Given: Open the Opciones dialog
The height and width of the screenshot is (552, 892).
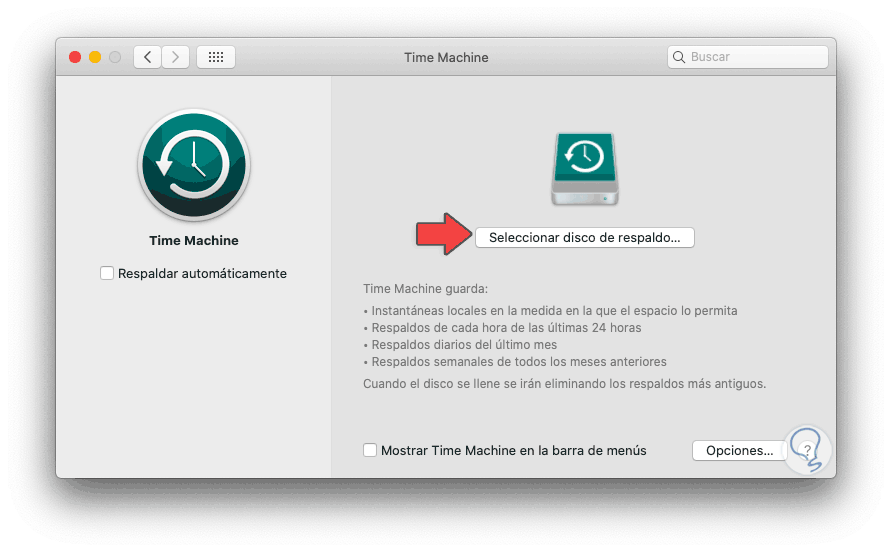Looking at the screenshot, I should (740, 451).
